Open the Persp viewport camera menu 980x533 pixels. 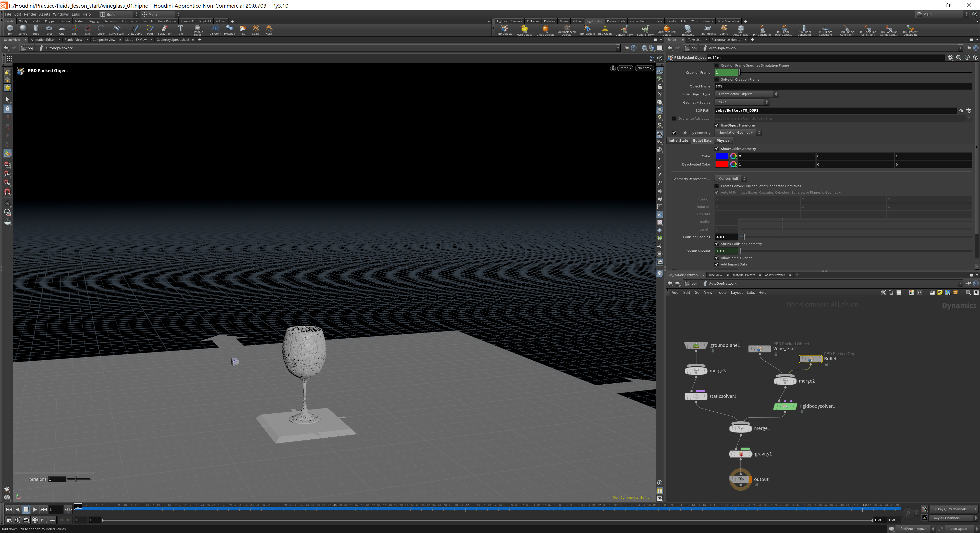pyautogui.click(x=625, y=68)
